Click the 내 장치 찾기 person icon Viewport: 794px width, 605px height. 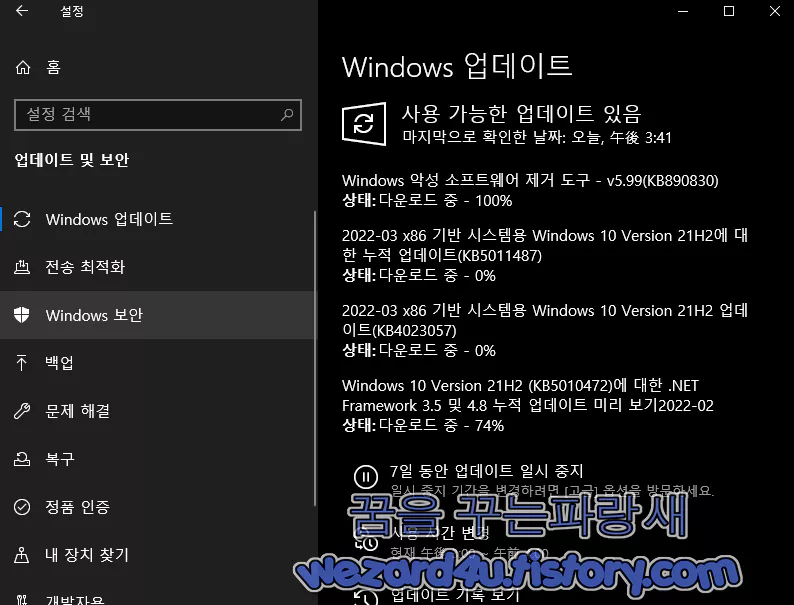(22, 555)
